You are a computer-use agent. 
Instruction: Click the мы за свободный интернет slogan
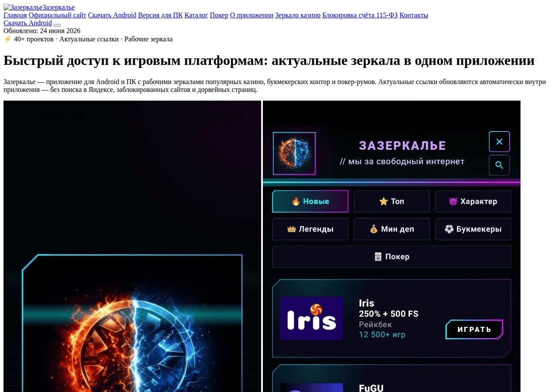click(402, 162)
